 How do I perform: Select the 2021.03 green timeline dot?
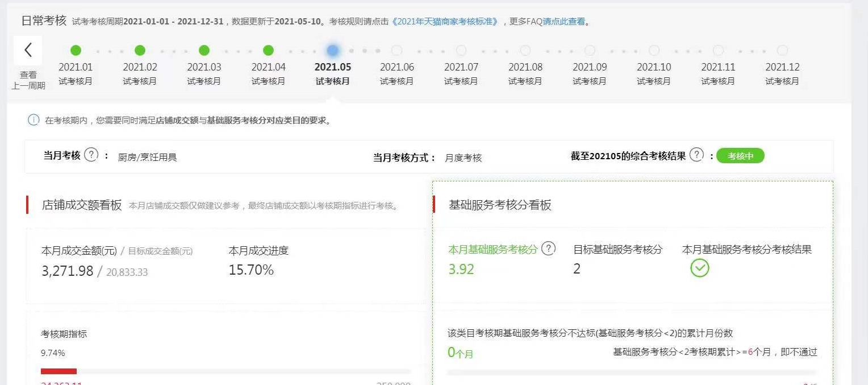[204, 50]
